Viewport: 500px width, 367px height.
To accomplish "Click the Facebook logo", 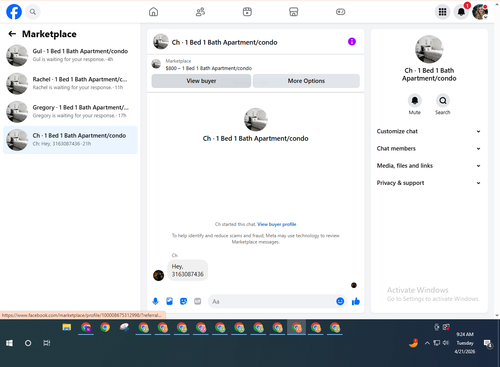I will (14, 12).
